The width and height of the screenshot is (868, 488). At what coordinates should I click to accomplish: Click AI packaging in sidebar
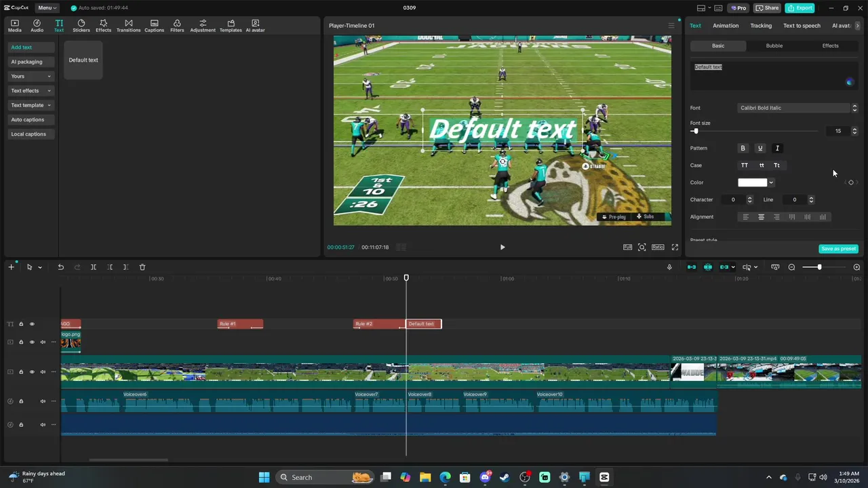31,62
